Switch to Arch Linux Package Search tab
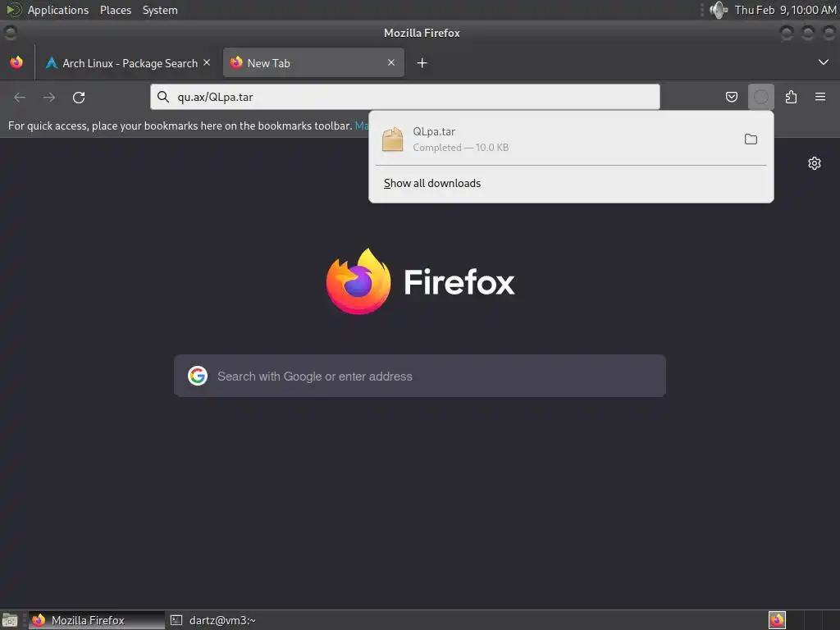The width and height of the screenshot is (840, 630). point(127,62)
